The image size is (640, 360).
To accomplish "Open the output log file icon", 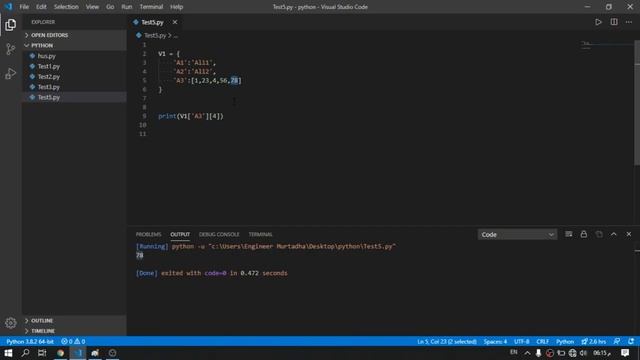I will pyautogui.click(x=599, y=234).
